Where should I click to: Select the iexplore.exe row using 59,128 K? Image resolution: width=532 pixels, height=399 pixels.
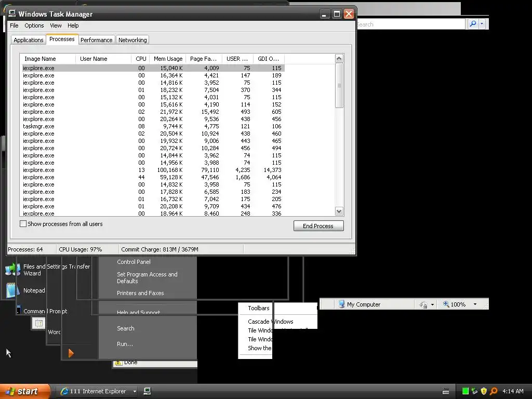point(153,177)
